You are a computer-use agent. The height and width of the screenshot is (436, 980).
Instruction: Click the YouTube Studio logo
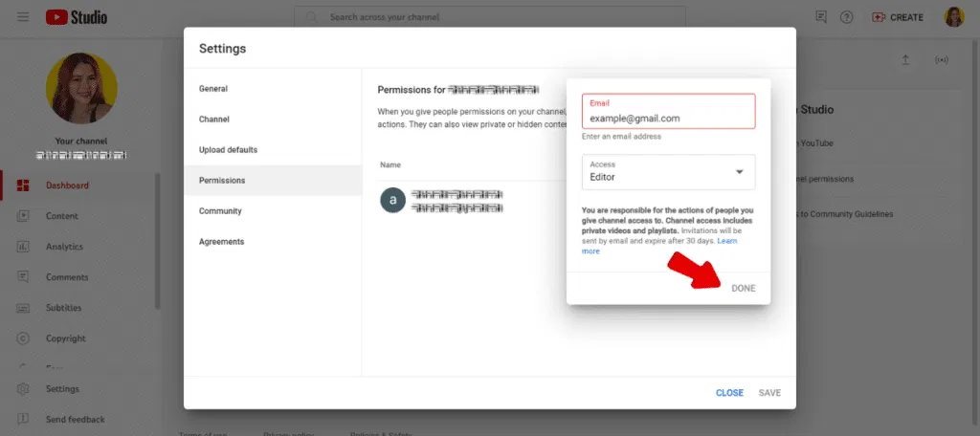(77, 17)
